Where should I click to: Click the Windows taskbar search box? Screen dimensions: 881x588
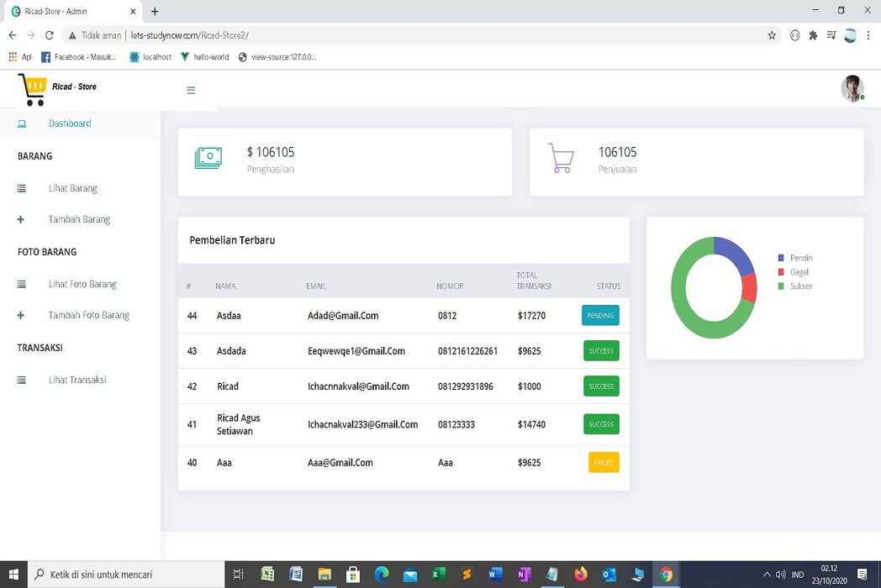pyautogui.click(x=126, y=575)
